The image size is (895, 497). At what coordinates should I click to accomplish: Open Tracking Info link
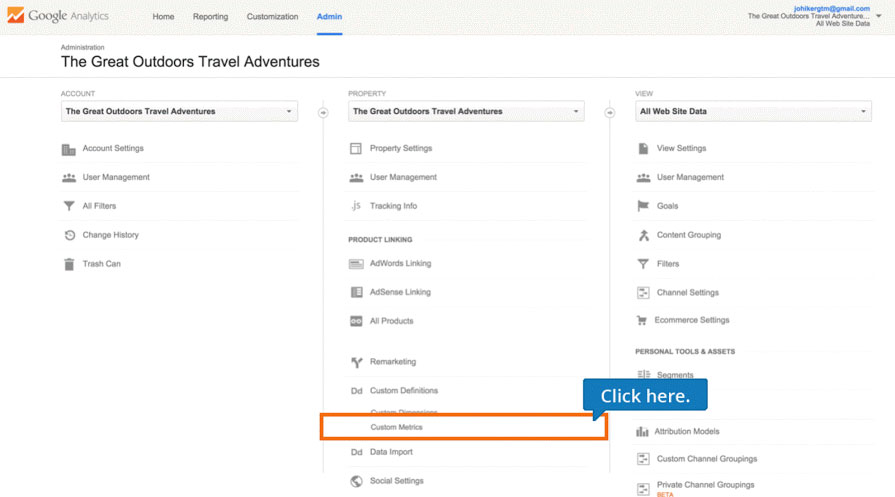click(x=393, y=206)
